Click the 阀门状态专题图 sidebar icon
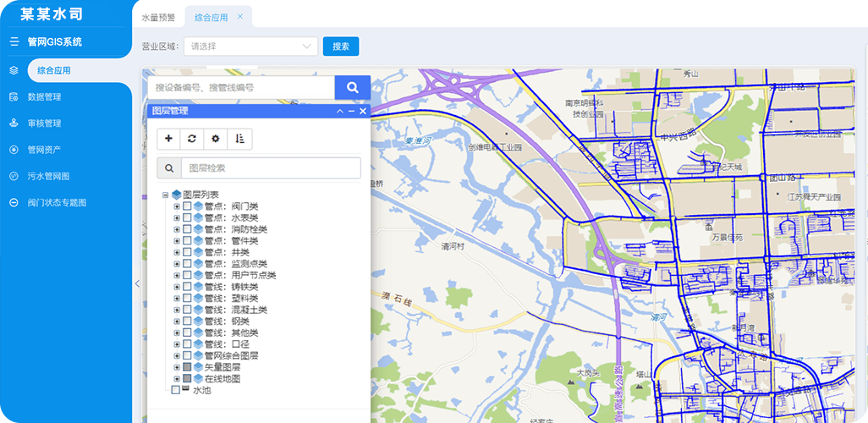The height and width of the screenshot is (423, 868). coord(14,203)
